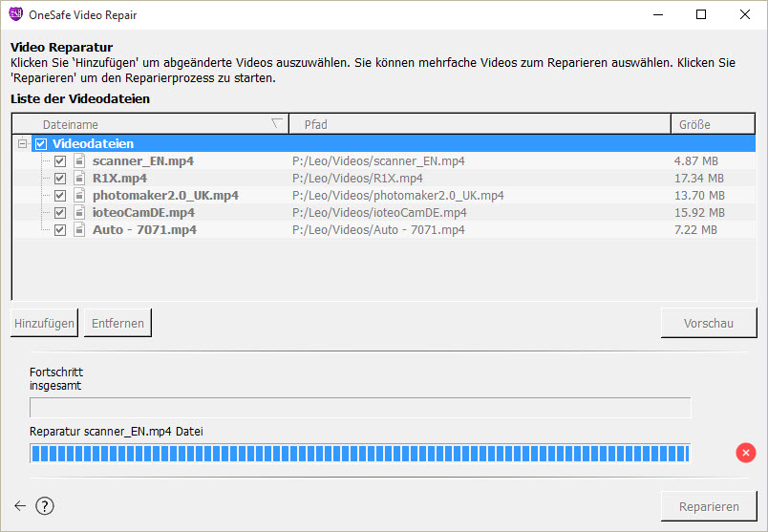
Task: Cancel repair with the red X icon
Action: click(745, 453)
